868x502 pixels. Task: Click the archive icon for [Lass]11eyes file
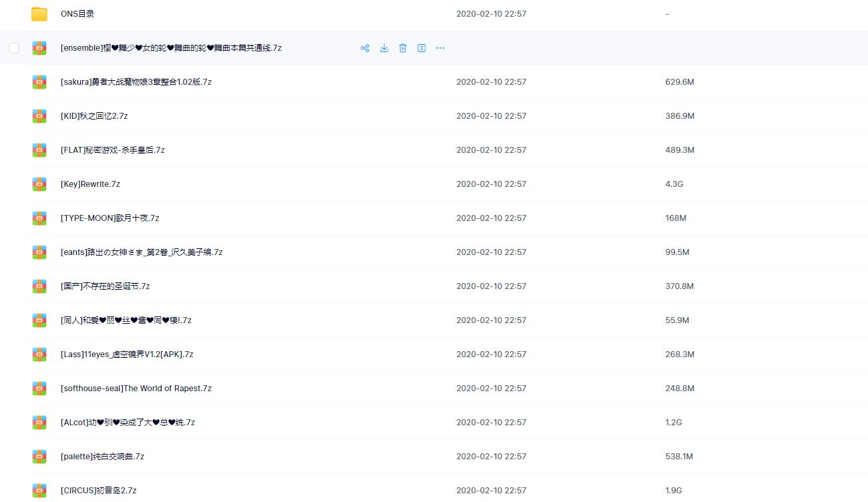39,354
